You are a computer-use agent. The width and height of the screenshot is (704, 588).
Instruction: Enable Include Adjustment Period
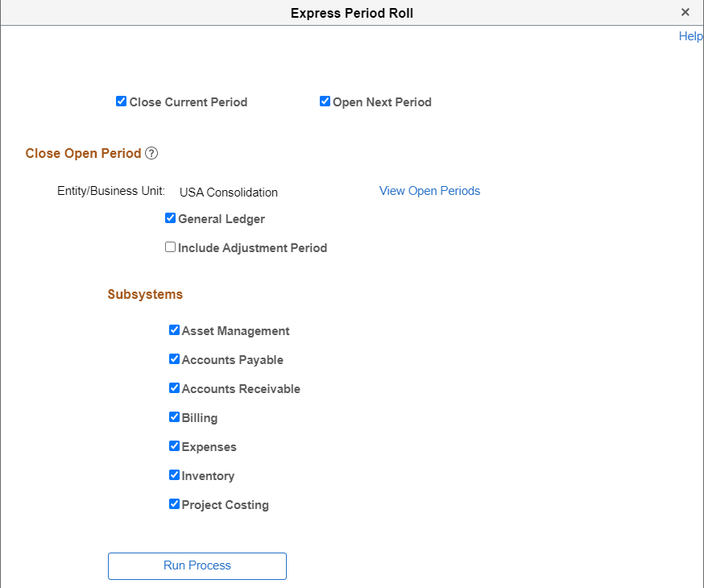tap(170, 246)
